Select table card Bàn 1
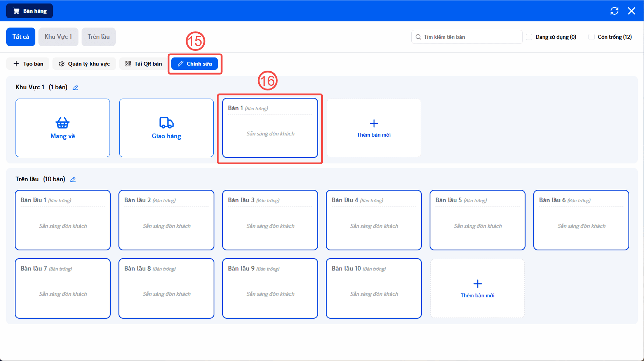 tap(270, 128)
